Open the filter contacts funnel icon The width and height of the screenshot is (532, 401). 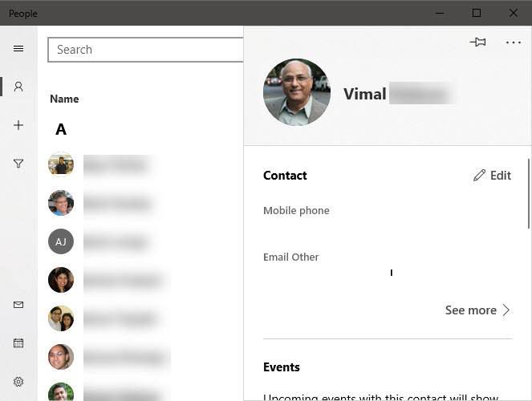click(18, 164)
